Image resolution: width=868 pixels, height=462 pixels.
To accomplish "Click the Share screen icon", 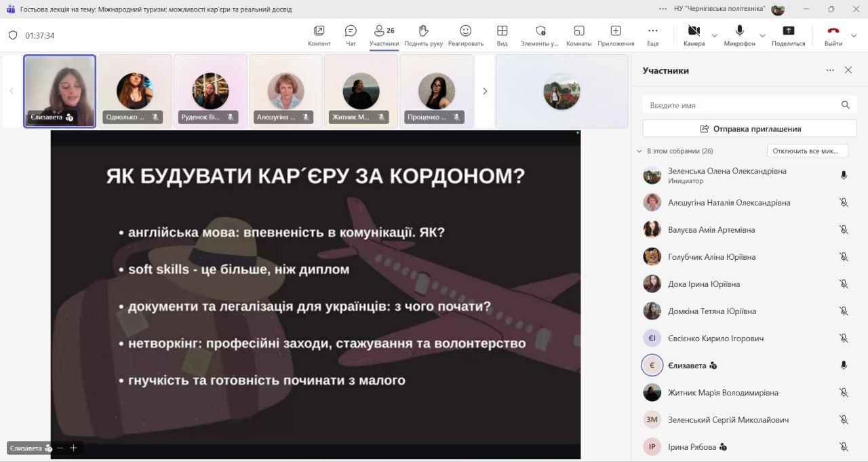I will pyautogui.click(x=788, y=31).
